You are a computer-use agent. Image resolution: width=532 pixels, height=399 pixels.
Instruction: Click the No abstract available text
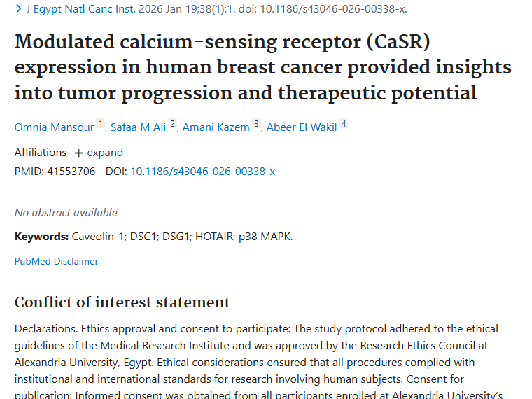click(66, 212)
